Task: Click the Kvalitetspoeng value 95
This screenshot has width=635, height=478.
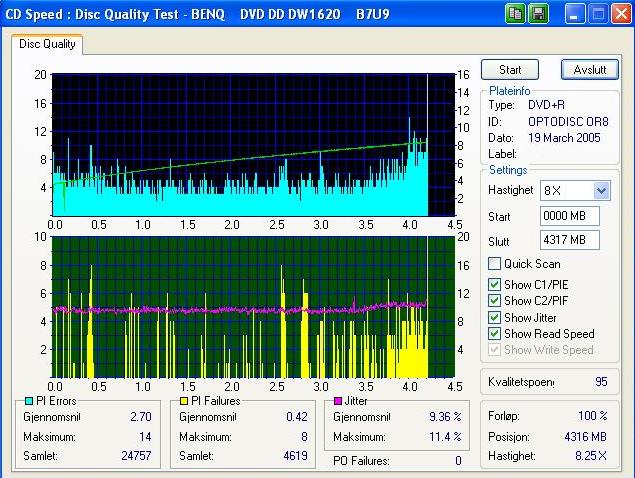Action: tap(601, 382)
